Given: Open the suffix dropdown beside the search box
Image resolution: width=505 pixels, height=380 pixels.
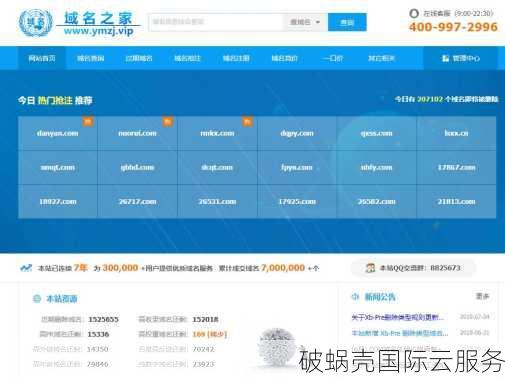Looking at the screenshot, I should point(305,22).
